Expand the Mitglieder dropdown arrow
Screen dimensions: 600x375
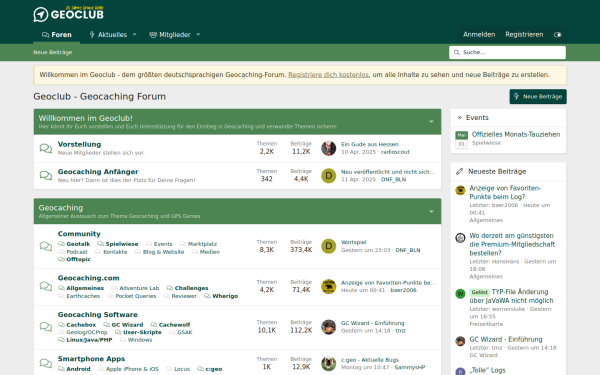coord(198,35)
